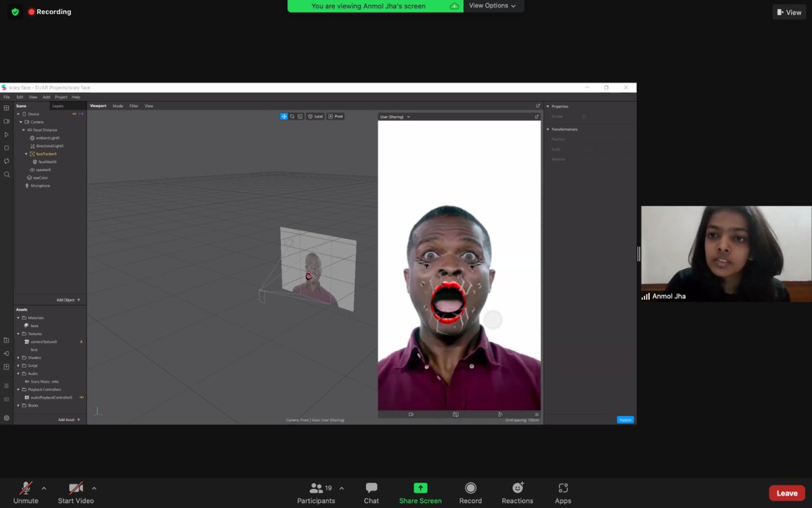The image size is (812, 508).
Task: Open the Project menu in Spark AR
Action: [61, 97]
